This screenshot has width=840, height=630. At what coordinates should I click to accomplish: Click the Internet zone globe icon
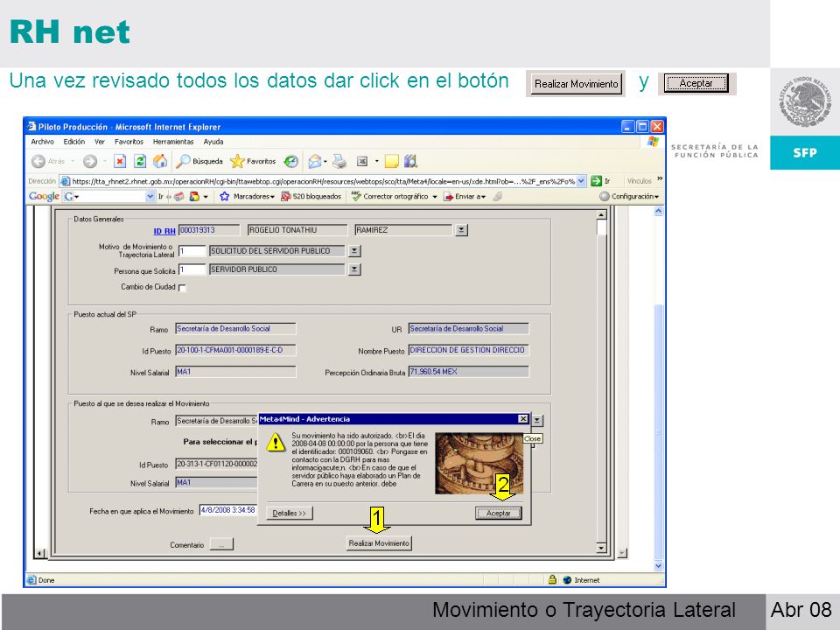click(567, 580)
